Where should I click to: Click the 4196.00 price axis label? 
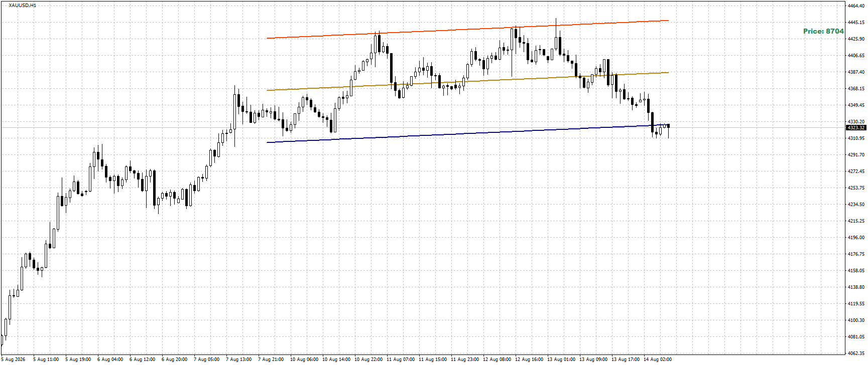coord(855,238)
